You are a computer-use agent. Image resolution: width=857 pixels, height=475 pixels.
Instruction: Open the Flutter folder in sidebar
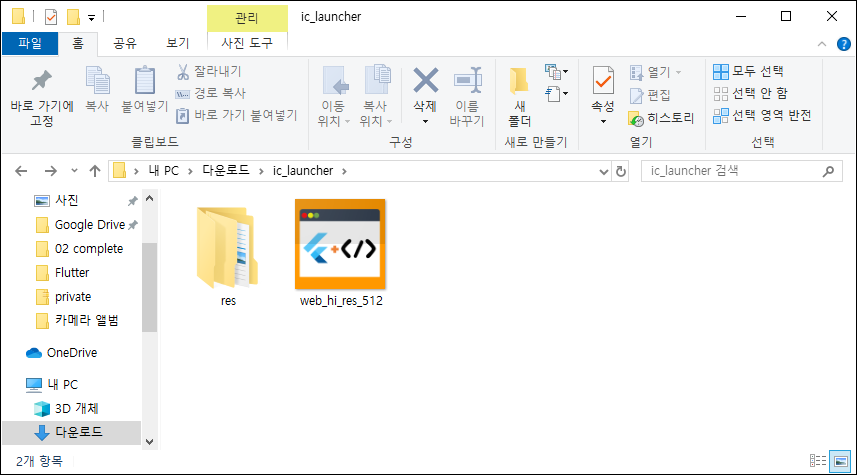pos(72,273)
